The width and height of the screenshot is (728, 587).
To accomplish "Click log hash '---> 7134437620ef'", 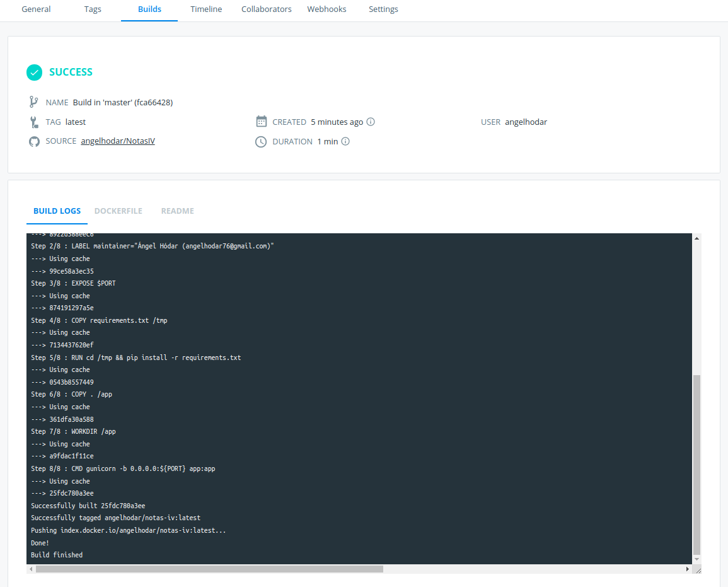I will click(x=62, y=345).
